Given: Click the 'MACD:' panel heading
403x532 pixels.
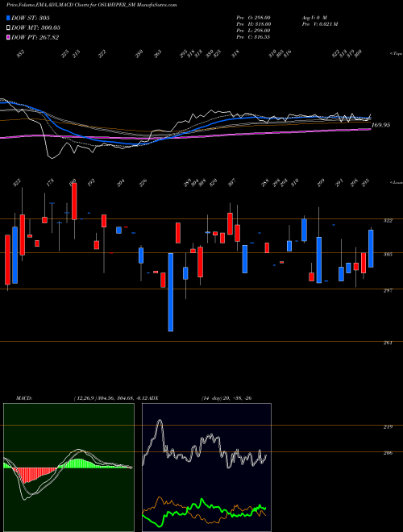Looking at the screenshot, I should point(23,398).
